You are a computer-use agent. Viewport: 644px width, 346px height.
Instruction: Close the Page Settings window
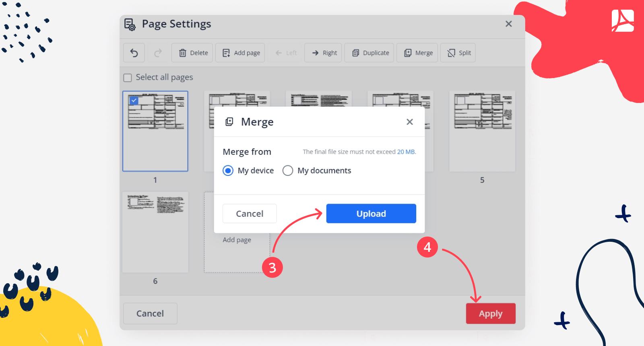click(509, 24)
